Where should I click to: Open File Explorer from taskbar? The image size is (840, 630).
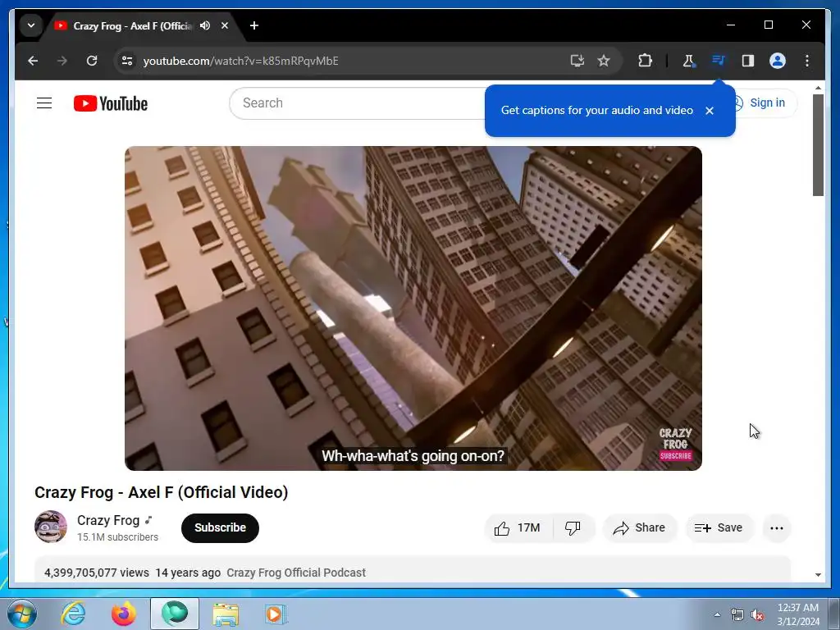click(x=226, y=614)
